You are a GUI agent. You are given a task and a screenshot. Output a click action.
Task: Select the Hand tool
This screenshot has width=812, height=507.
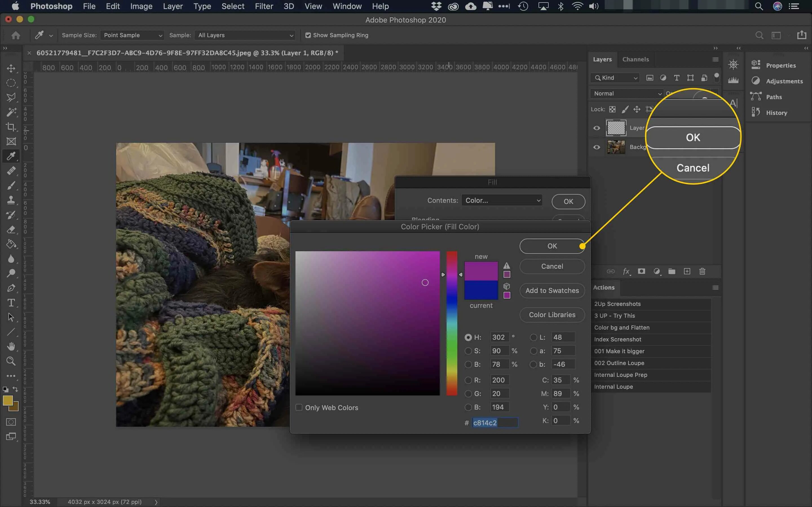click(x=11, y=346)
